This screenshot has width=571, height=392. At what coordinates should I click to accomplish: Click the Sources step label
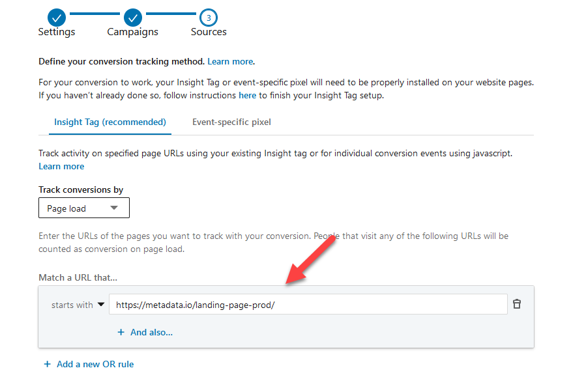pyautogui.click(x=208, y=31)
